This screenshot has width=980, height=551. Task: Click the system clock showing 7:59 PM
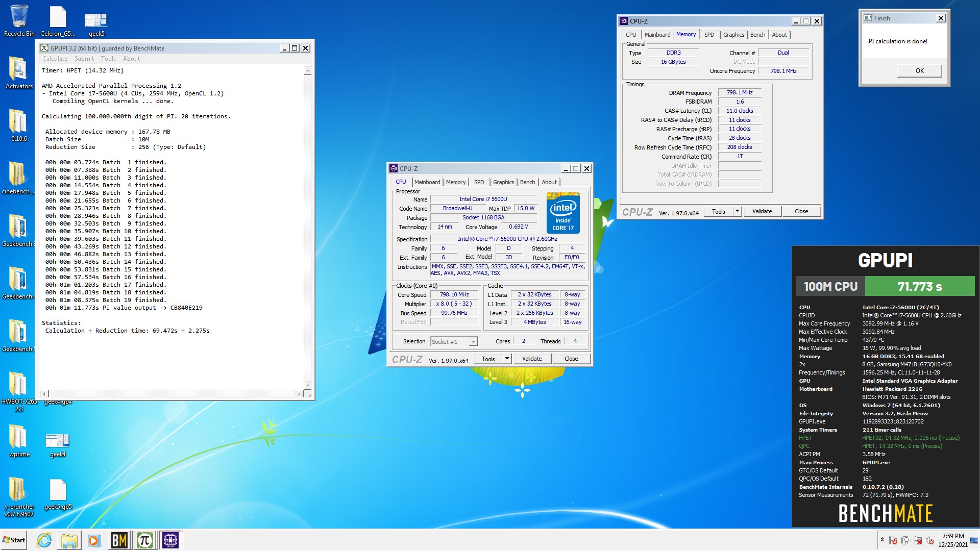coord(953,540)
